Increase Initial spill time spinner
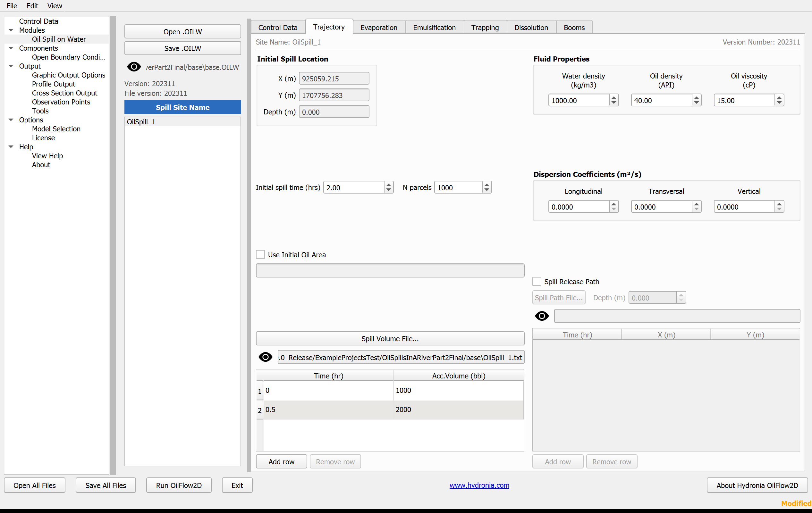Viewport: 812px width, 513px height. tap(388, 185)
